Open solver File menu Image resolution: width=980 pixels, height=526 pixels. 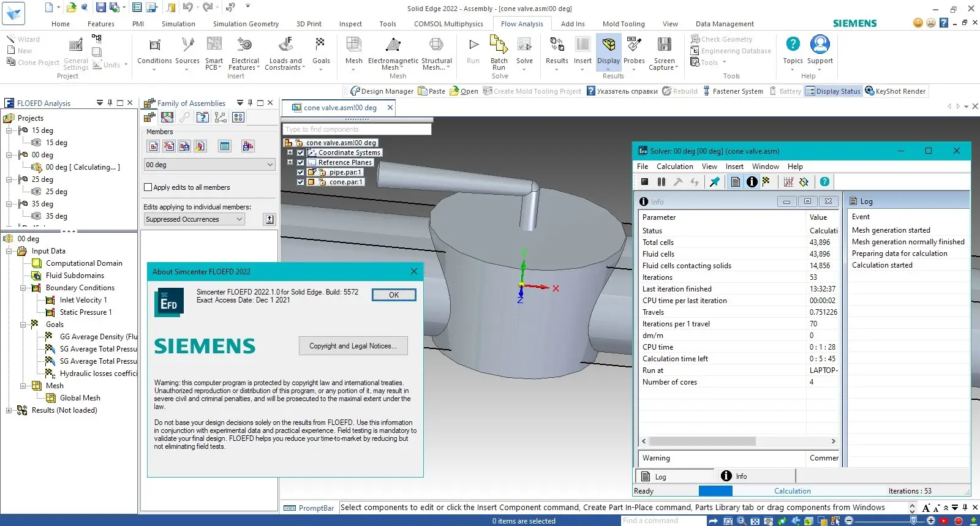(x=643, y=167)
